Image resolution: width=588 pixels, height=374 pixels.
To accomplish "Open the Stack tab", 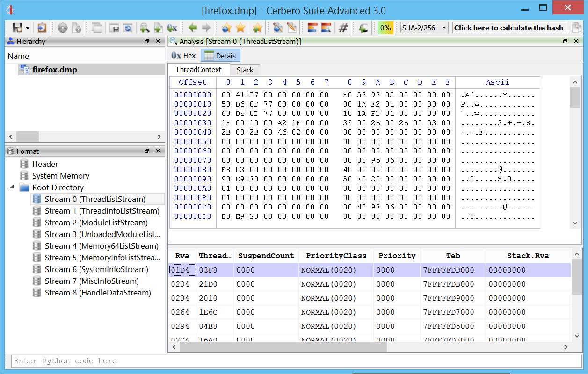I will tap(245, 70).
